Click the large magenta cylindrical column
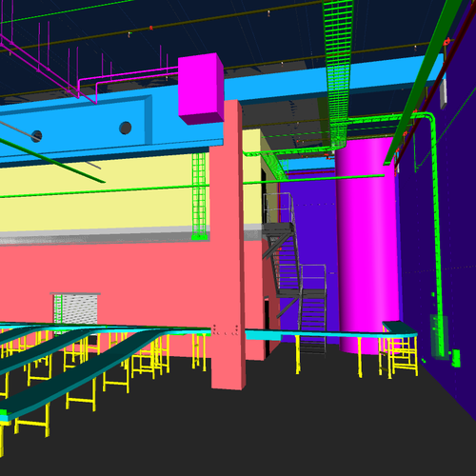The height and width of the screenshot is (476, 476). point(367,248)
